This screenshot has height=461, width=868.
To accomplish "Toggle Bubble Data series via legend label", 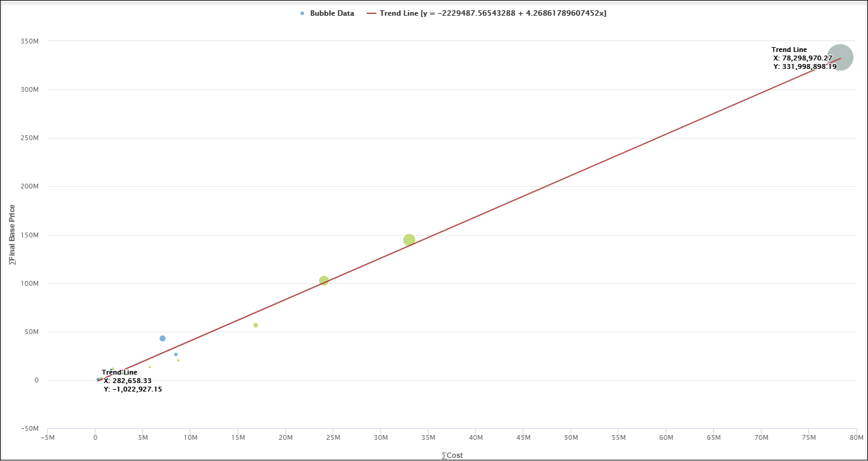I will [x=332, y=13].
